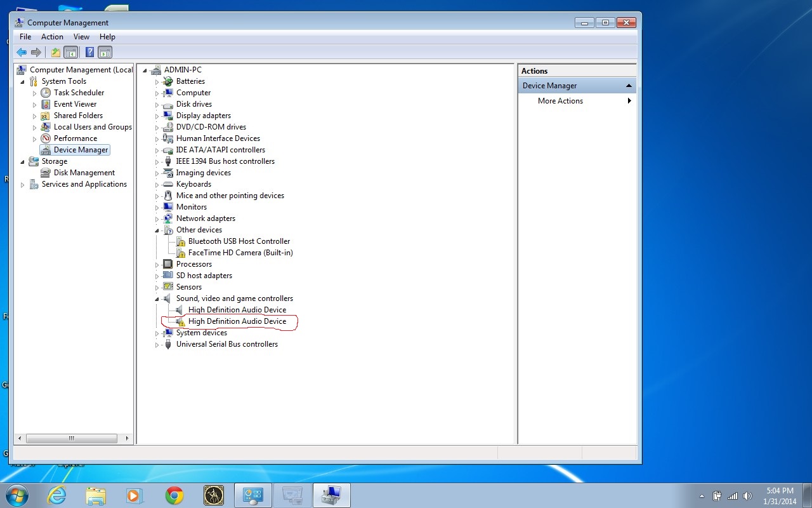Select the flagged High Definition Audio Device
This screenshot has width=812, height=508.
237,321
